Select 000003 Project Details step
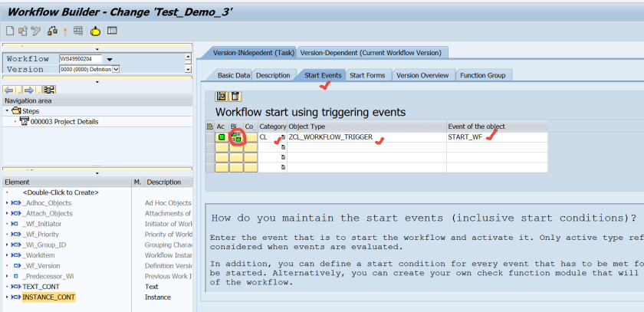Screen dimensions: 644x312 click(x=64, y=122)
